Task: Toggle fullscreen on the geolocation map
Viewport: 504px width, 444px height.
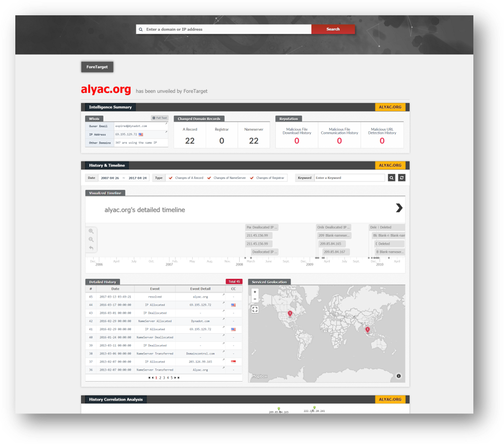Action: pyautogui.click(x=255, y=310)
